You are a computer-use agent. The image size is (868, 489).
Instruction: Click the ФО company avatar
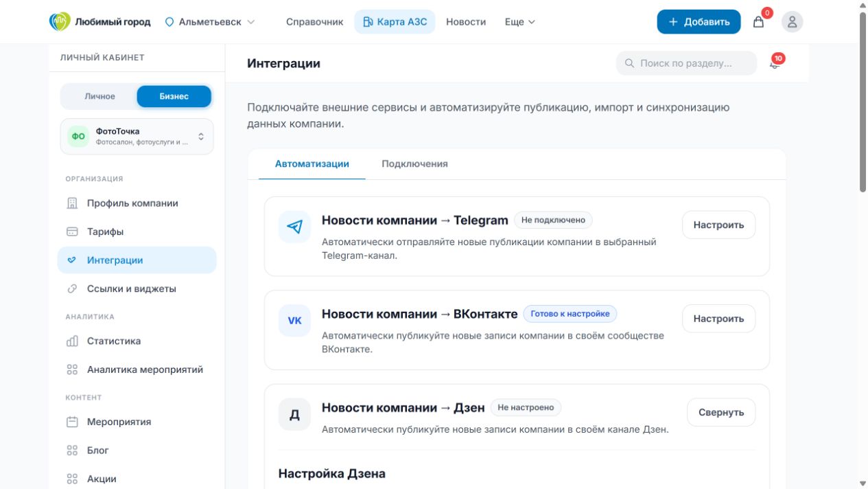point(79,136)
